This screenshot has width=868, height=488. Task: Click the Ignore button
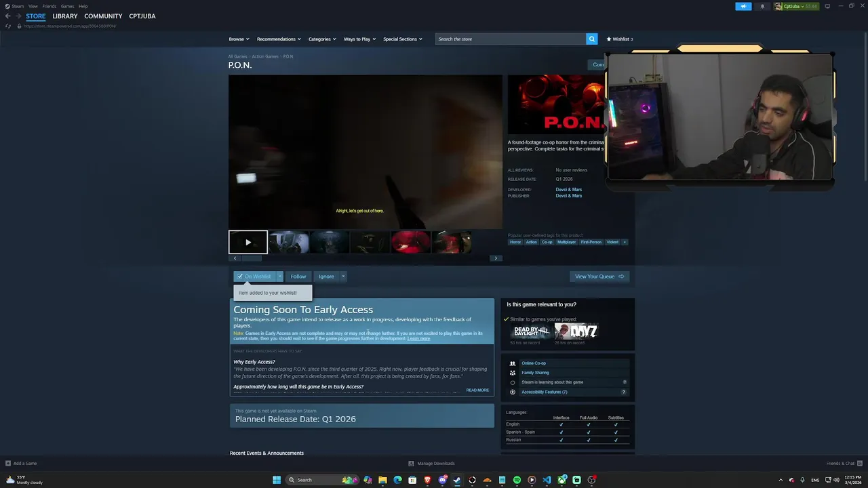coord(326,277)
